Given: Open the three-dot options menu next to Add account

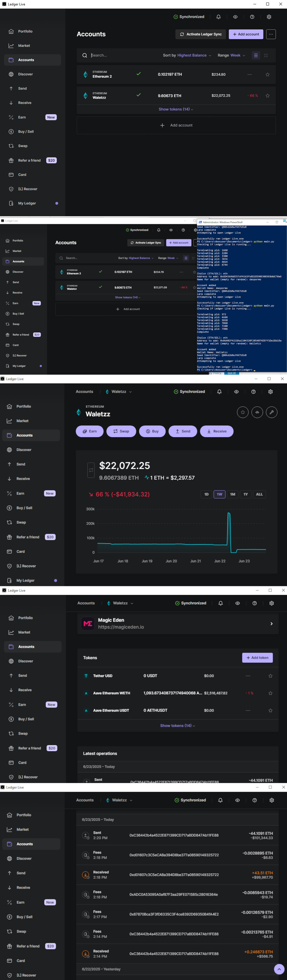Looking at the screenshot, I should 271,34.
